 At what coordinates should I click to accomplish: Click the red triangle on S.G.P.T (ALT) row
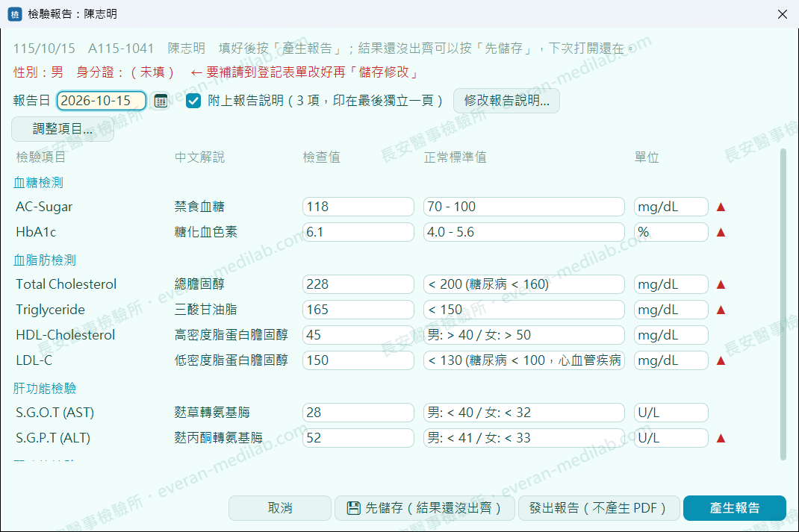click(721, 438)
